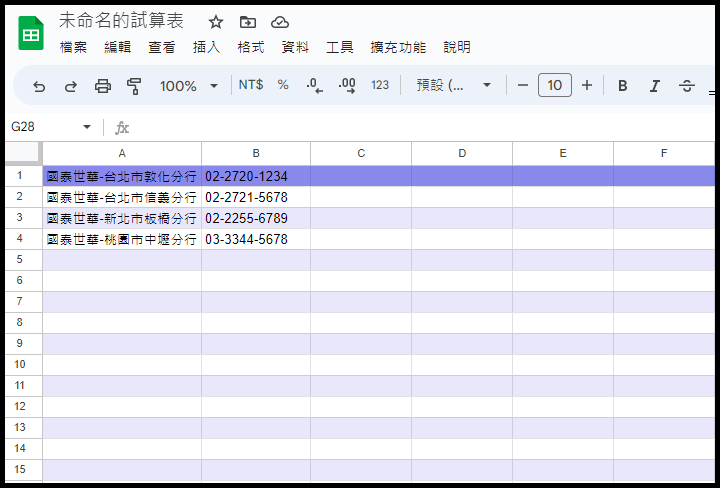Open the 資料 menu
Screen dimensions: 720x488
click(x=295, y=47)
